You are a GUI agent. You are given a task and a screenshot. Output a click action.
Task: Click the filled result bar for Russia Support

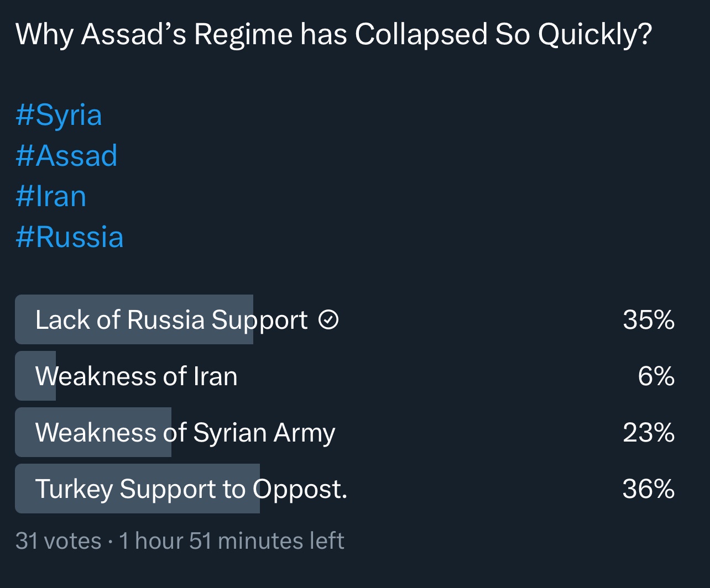point(134,319)
